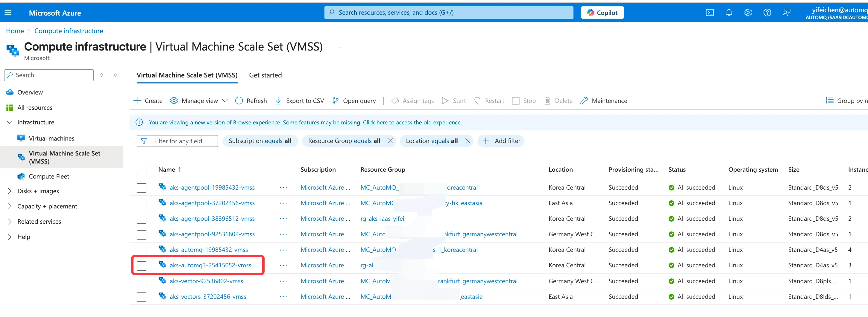Viewport: 868px width, 317px height.
Task: Open the Azure portal hamburger menu
Action: [8, 13]
